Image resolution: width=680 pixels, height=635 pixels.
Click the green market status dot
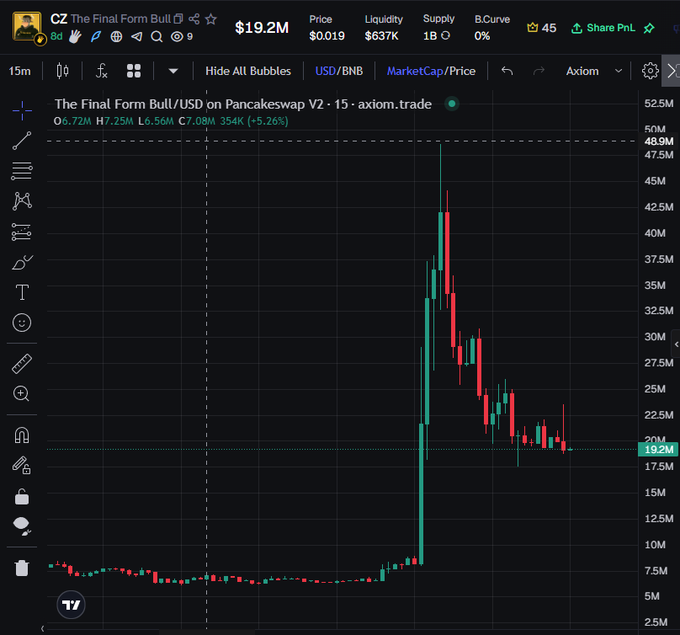point(452,104)
